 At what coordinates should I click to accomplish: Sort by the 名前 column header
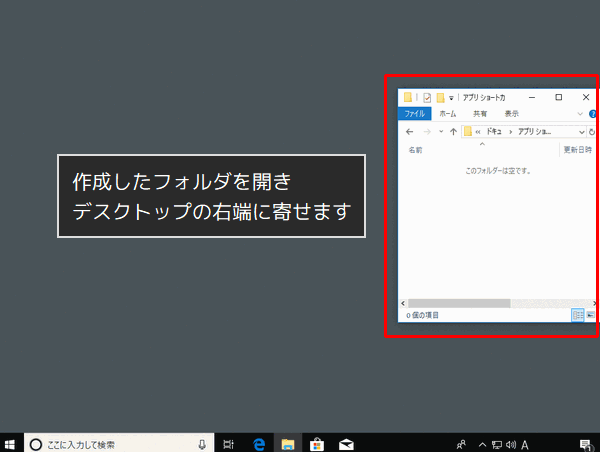pyautogui.click(x=416, y=150)
